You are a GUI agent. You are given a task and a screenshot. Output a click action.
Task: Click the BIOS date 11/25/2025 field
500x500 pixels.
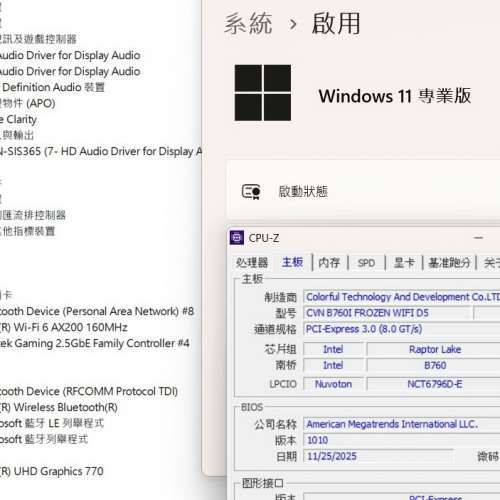[378, 456]
